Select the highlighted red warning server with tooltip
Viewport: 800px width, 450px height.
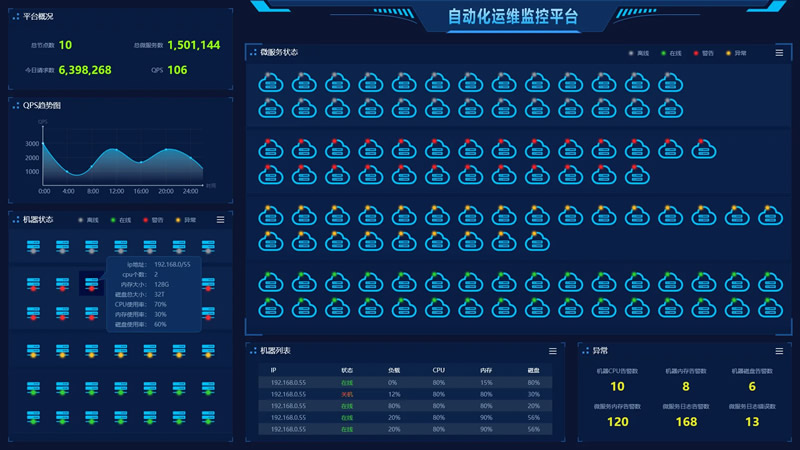pyautogui.click(x=91, y=284)
